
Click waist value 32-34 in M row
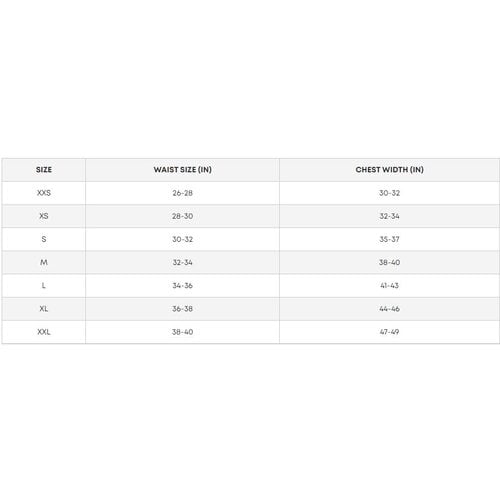182,262
